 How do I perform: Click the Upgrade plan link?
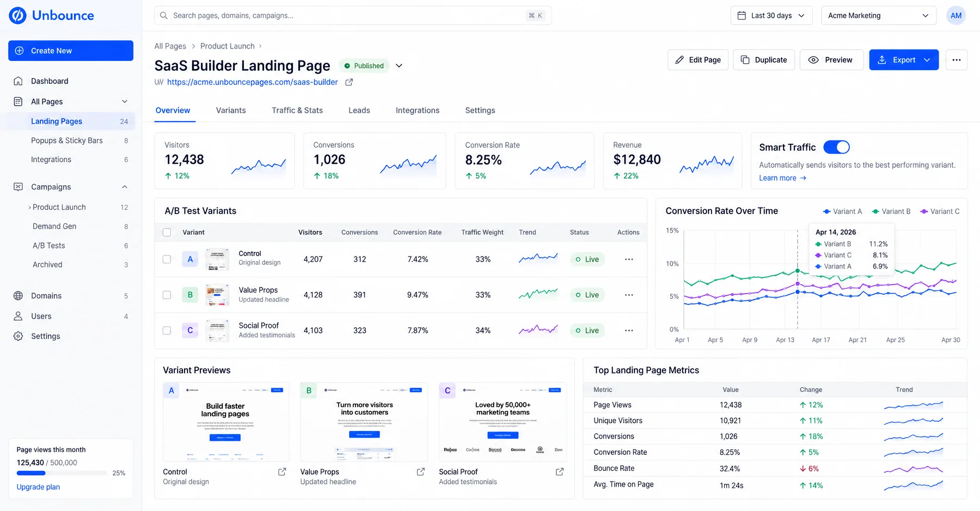point(38,487)
